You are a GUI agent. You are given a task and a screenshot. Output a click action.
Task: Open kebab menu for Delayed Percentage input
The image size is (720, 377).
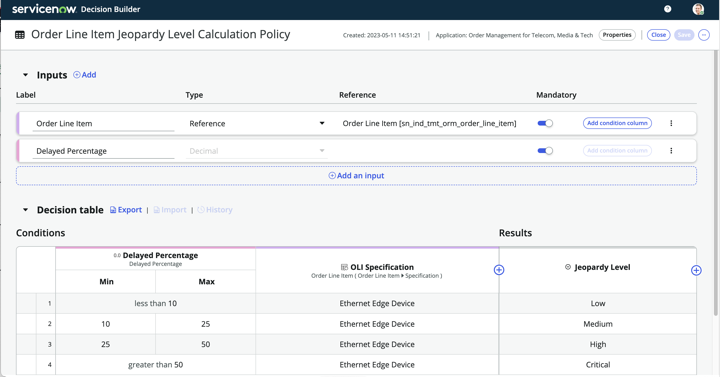coord(671,151)
